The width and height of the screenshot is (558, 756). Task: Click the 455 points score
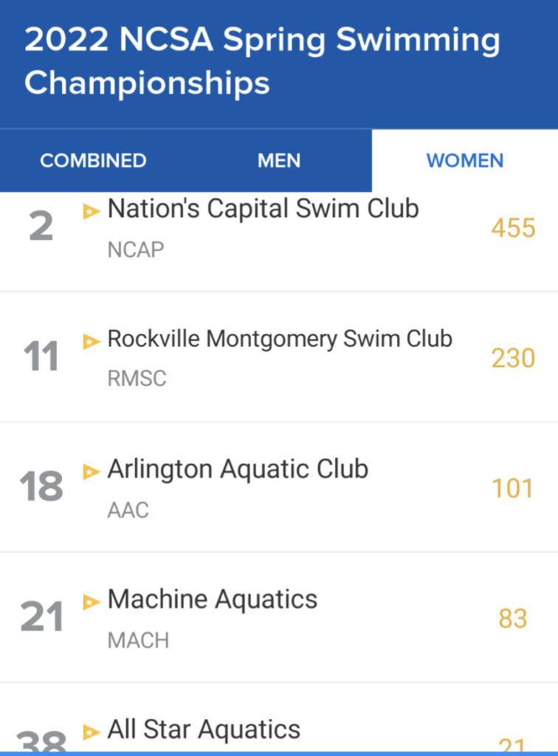[513, 228]
